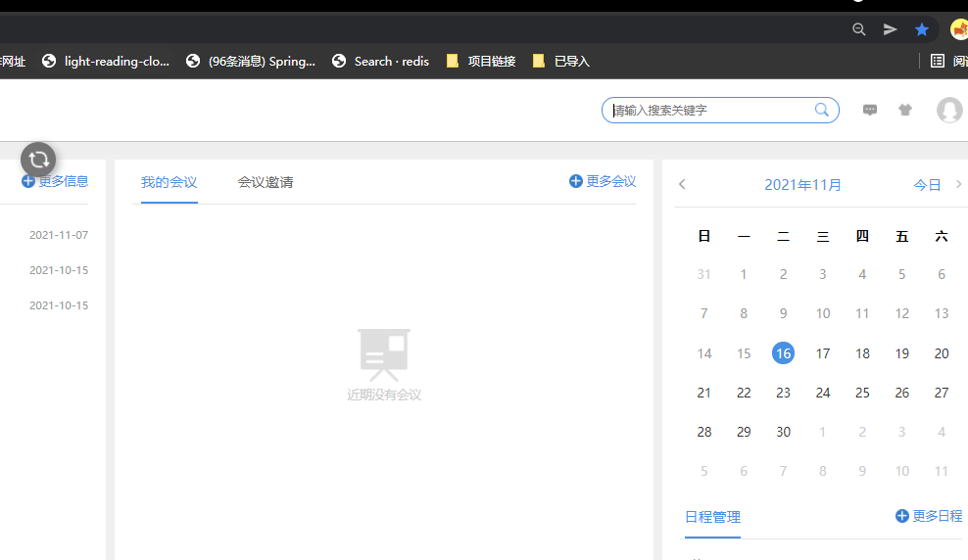
Task: Open the chat messages icon
Action: (870, 111)
